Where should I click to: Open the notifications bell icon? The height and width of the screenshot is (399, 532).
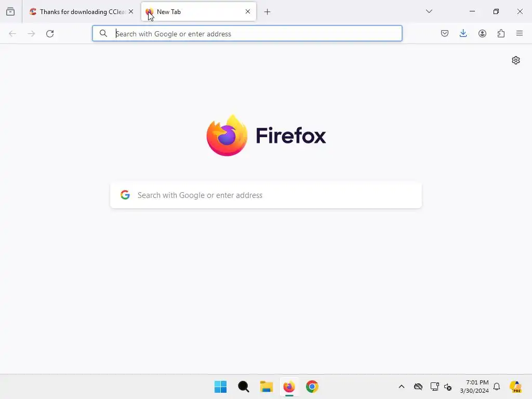(497, 387)
